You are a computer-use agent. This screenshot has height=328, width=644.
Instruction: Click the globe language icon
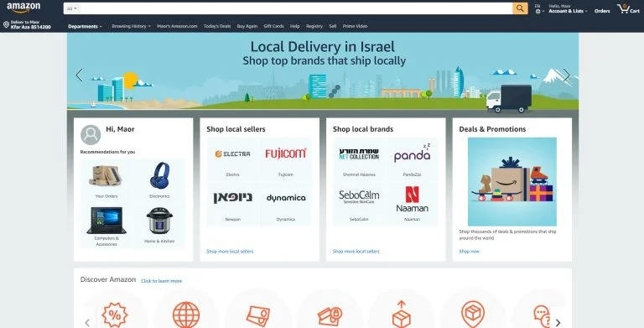click(x=538, y=12)
